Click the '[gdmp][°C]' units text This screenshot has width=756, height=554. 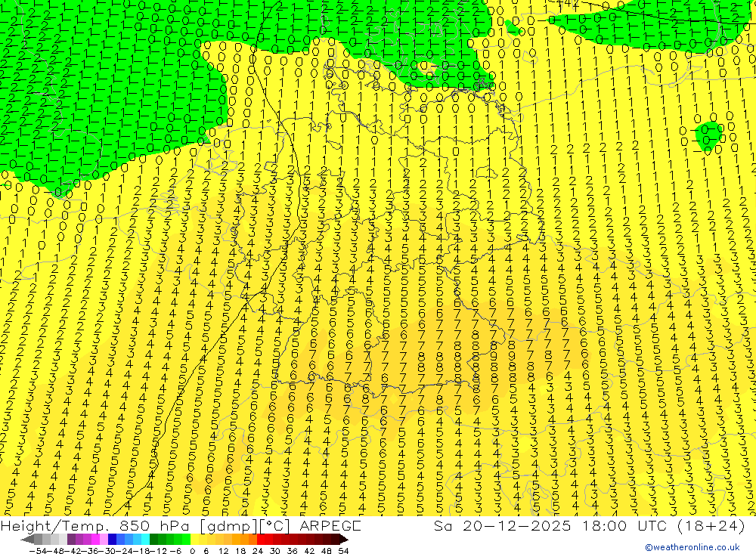pyautogui.click(x=245, y=526)
